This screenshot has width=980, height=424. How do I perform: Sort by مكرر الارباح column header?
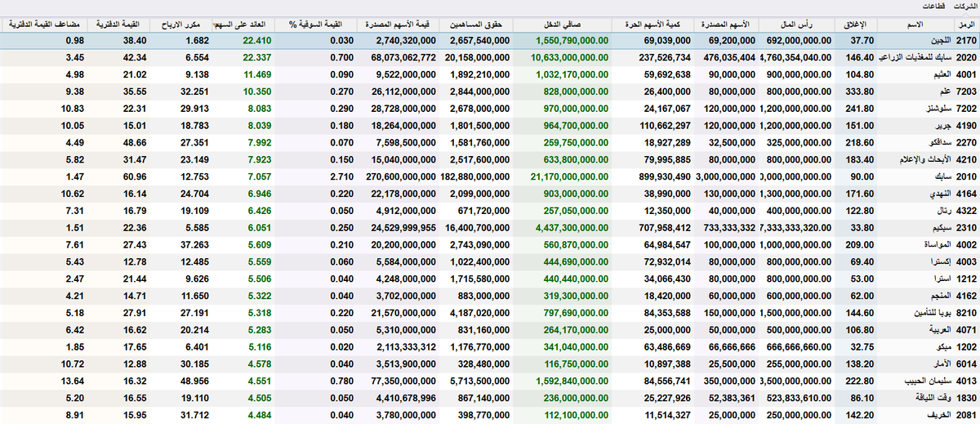coord(183,25)
